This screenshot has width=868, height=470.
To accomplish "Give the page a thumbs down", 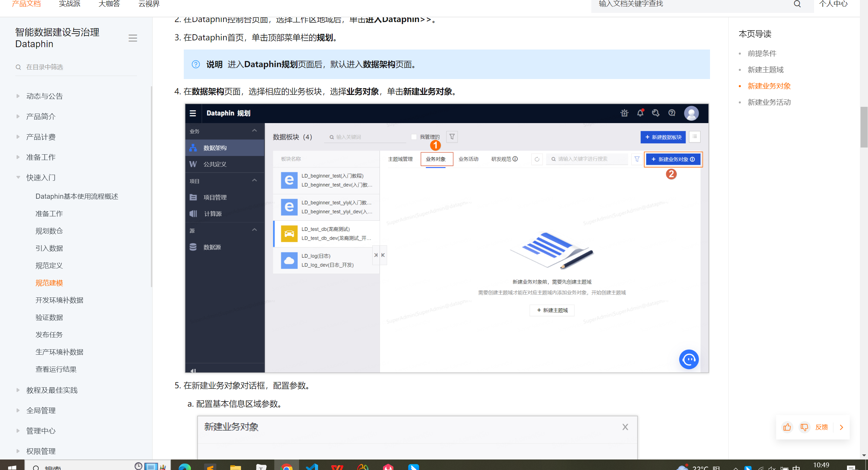I will (x=804, y=427).
